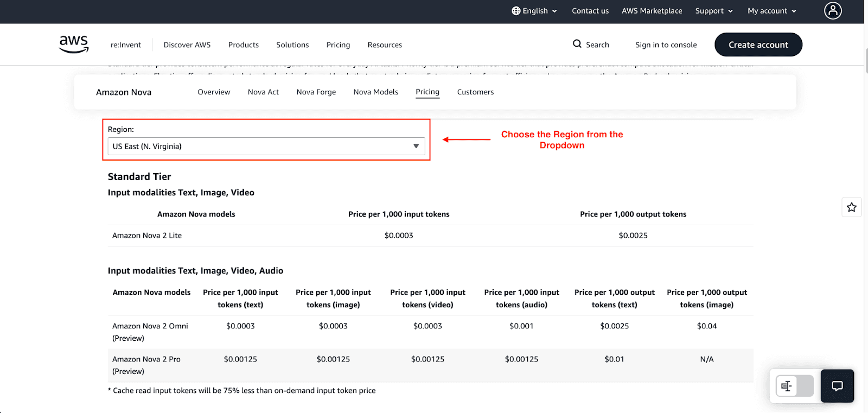Open the Solutions menu
Screen dimensions: 868x413
pyautogui.click(x=292, y=45)
